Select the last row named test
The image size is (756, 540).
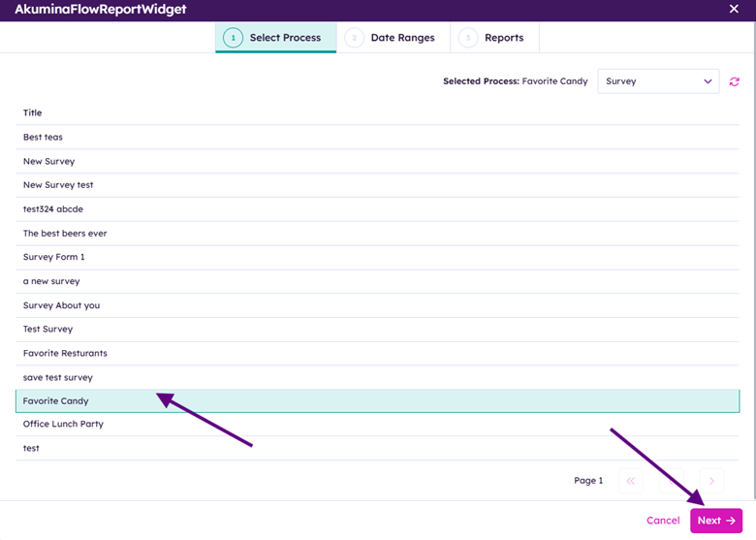377,449
